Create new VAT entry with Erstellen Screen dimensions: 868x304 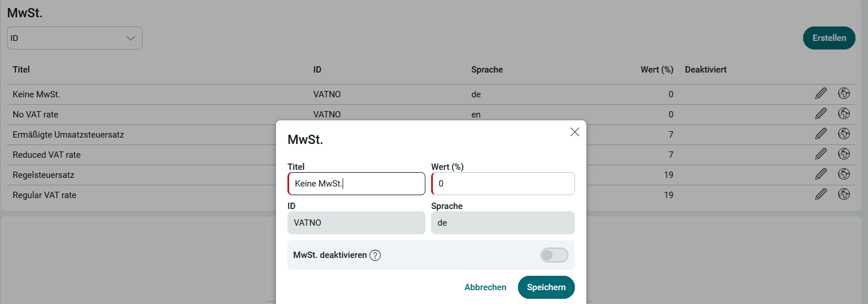point(829,38)
